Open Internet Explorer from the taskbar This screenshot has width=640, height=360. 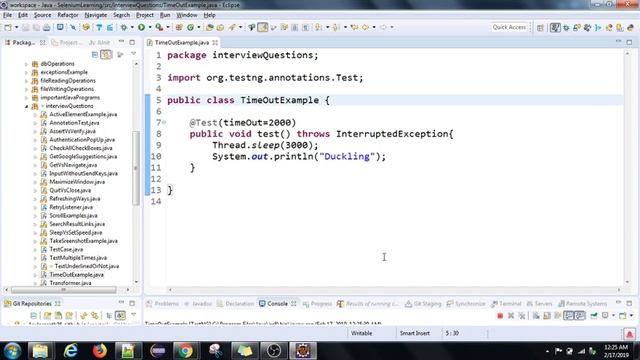click(71, 351)
